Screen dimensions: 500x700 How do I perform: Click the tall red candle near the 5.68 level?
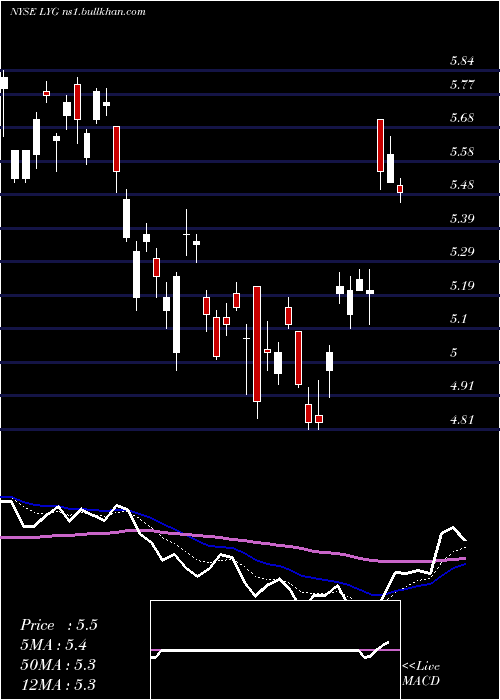380,146
